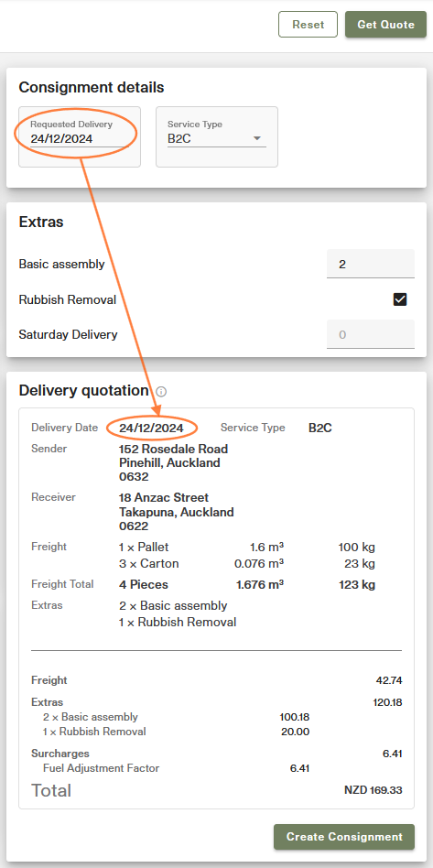Screen dimensions: 433x868
Task: Click the Basic assembly label in Extras card
Action: (x=61, y=264)
